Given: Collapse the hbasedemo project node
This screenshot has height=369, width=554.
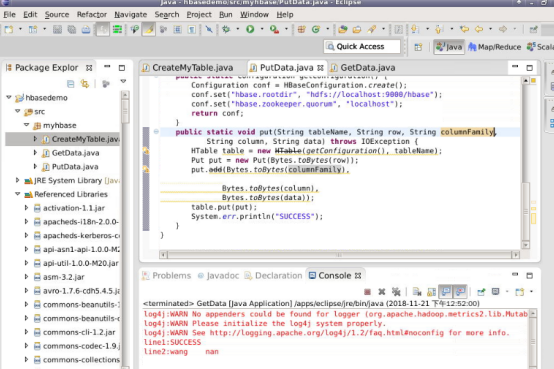Looking at the screenshot, I should click(9, 98).
